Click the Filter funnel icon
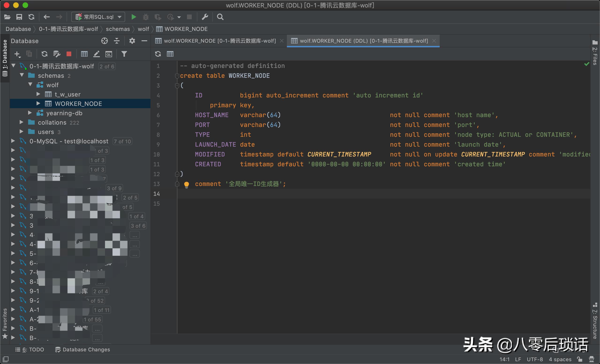 tap(124, 54)
